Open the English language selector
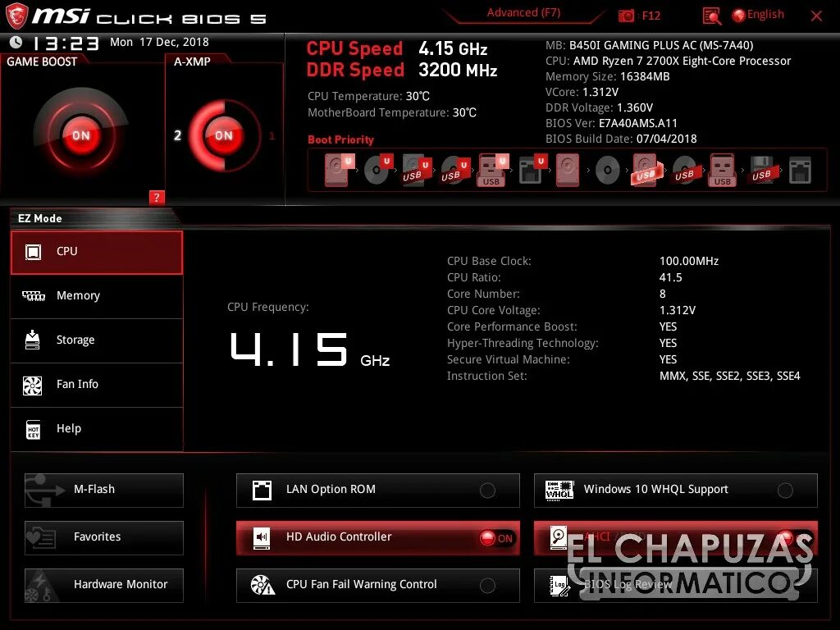 click(758, 15)
